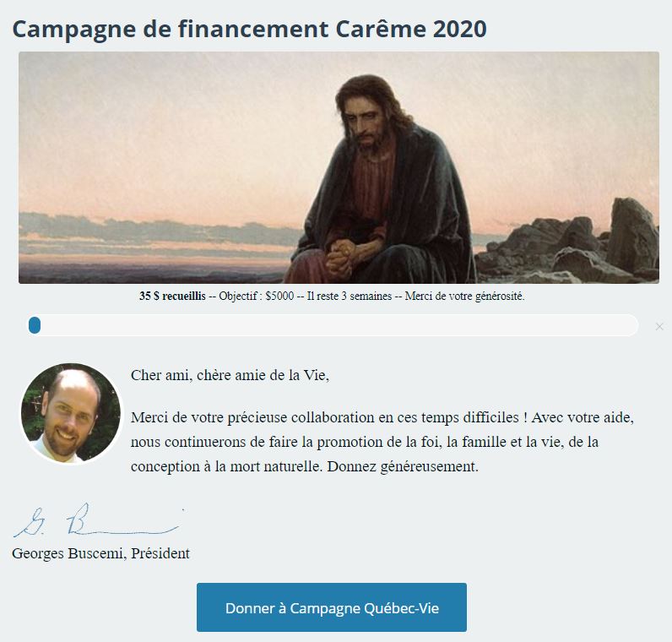Open the round portrait photo of the president

[x=71, y=414]
